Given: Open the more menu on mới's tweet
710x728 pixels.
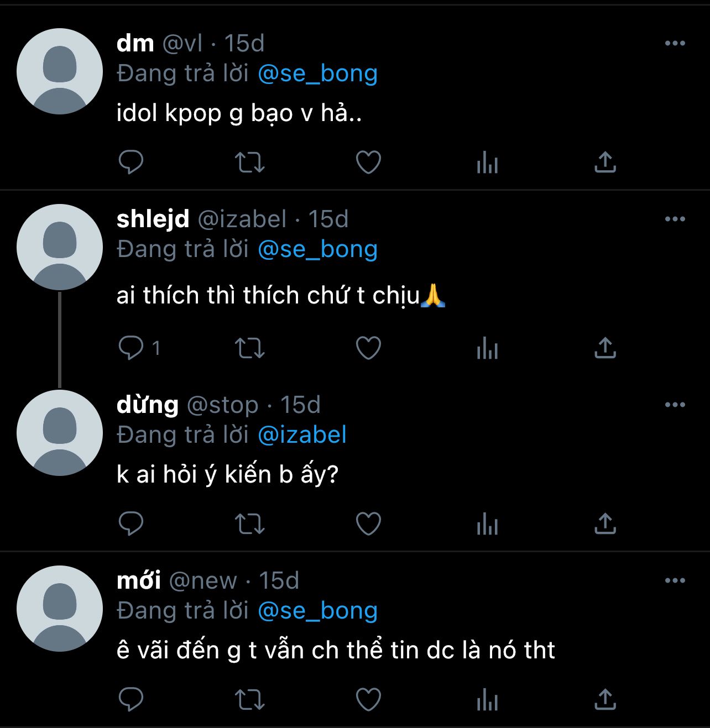Looking at the screenshot, I should coord(675,581).
